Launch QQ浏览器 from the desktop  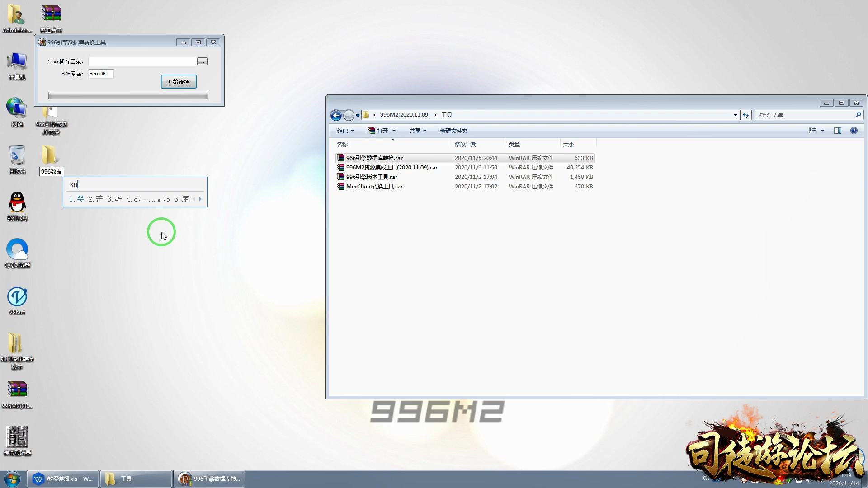tap(17, 253)
